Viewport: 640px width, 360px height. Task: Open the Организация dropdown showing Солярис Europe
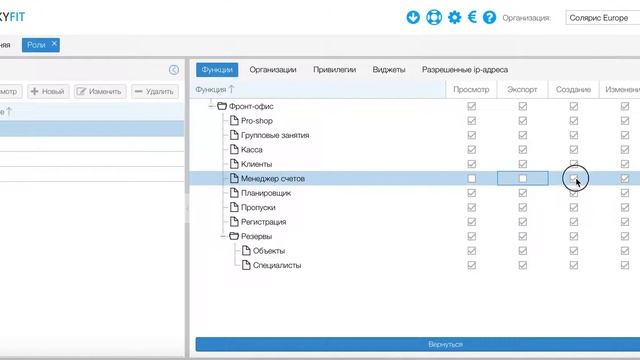(602, 18)
